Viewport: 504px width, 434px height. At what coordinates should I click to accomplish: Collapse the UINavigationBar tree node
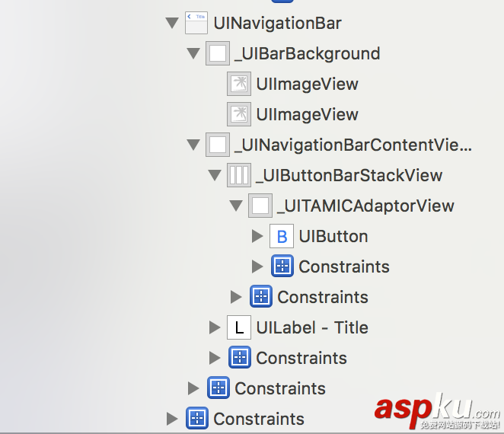[172, 24]
